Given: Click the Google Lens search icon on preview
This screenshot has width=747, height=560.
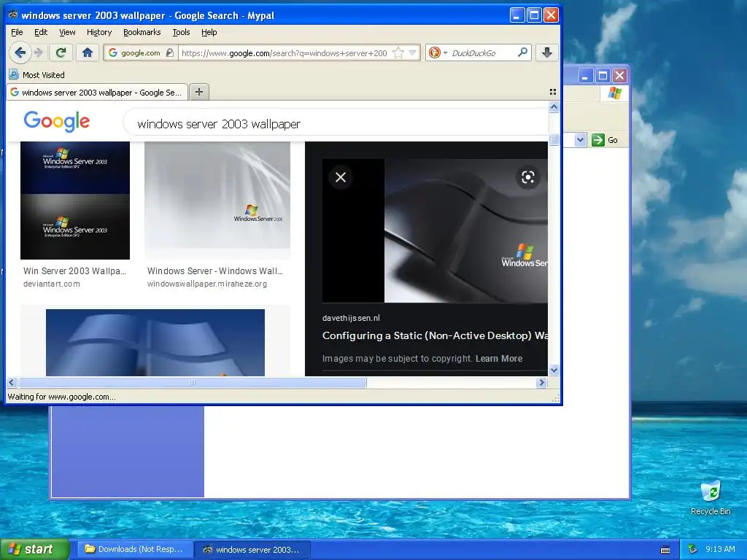Looking at the screenshot, I should click(528, 177).
